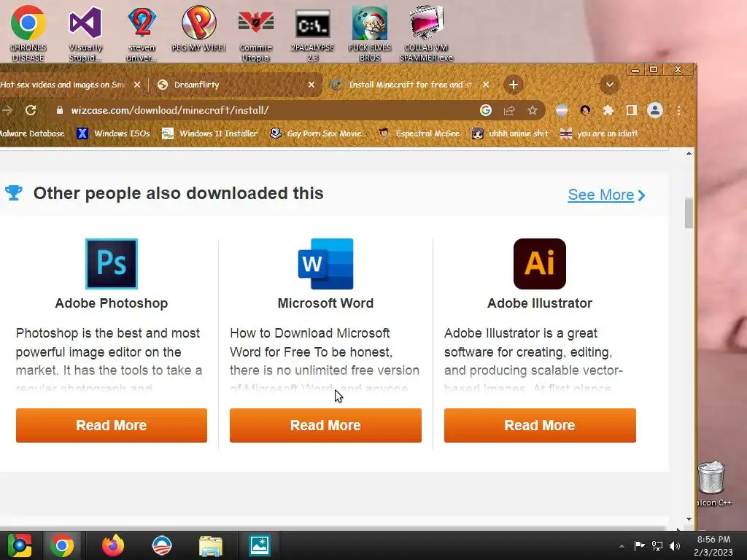Close the Dreamflirty tab
The height and width of the screenshot is (560, 747).
(311, 85)
